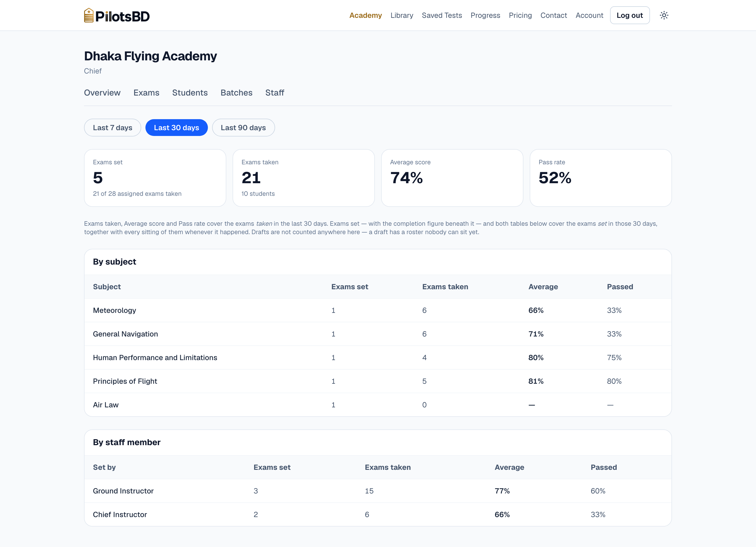Switch to the Exams tab

pyautogui.click(x=146, y=93)
